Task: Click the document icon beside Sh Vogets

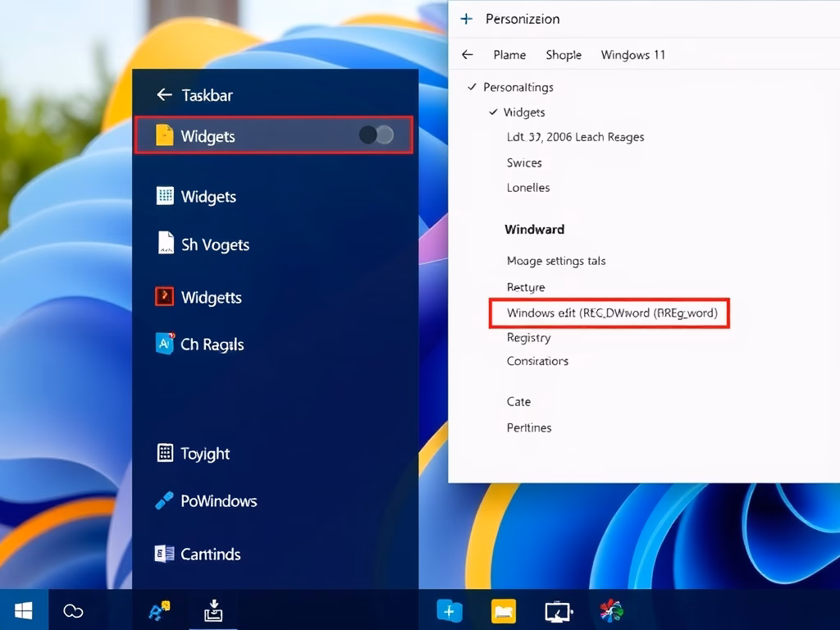Action: [x=166, y=242]
